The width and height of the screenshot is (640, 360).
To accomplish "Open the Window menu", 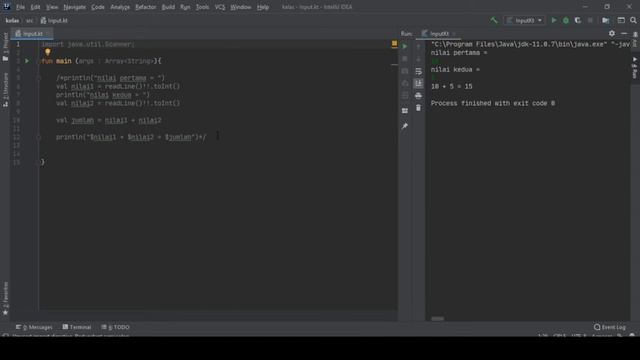I will click(x=240, y=7).
